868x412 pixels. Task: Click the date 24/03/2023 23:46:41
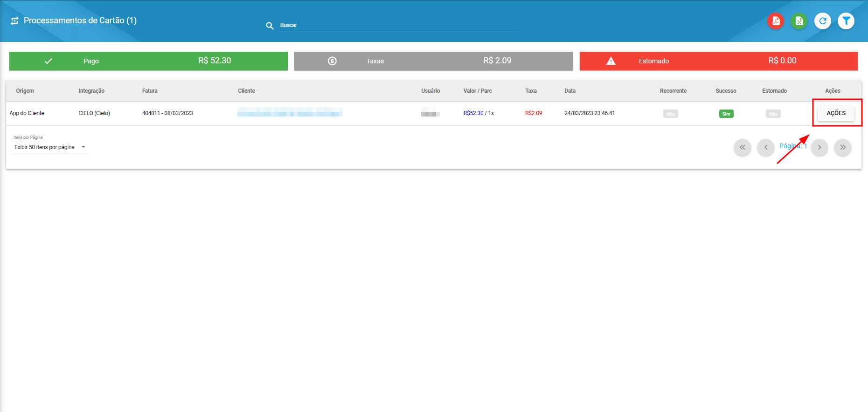[x=590, y=113]
